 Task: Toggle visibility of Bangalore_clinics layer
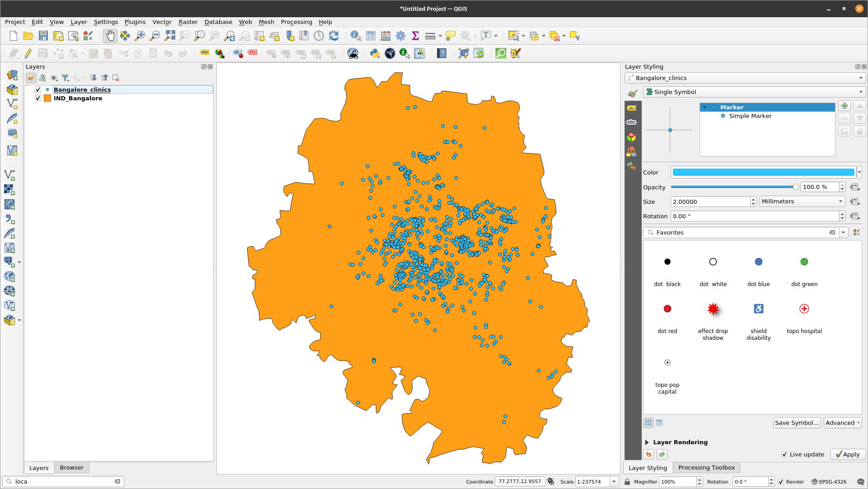point(38,89)
